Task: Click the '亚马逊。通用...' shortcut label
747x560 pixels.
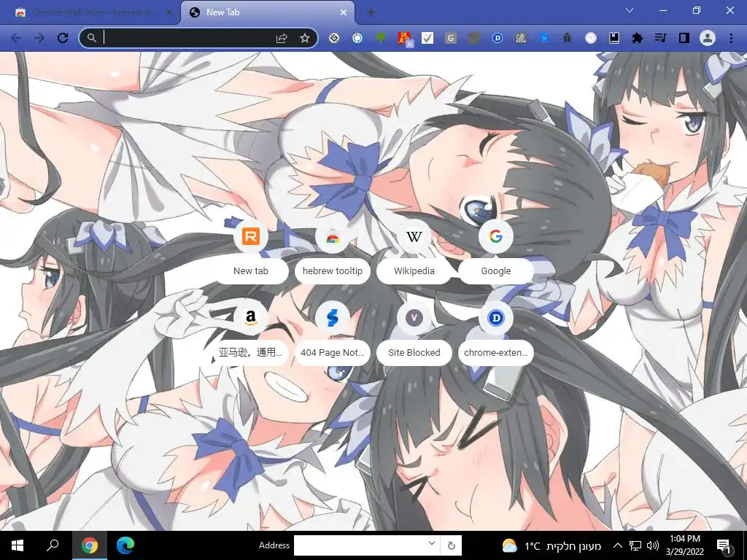Action: [x=251, y=353]
